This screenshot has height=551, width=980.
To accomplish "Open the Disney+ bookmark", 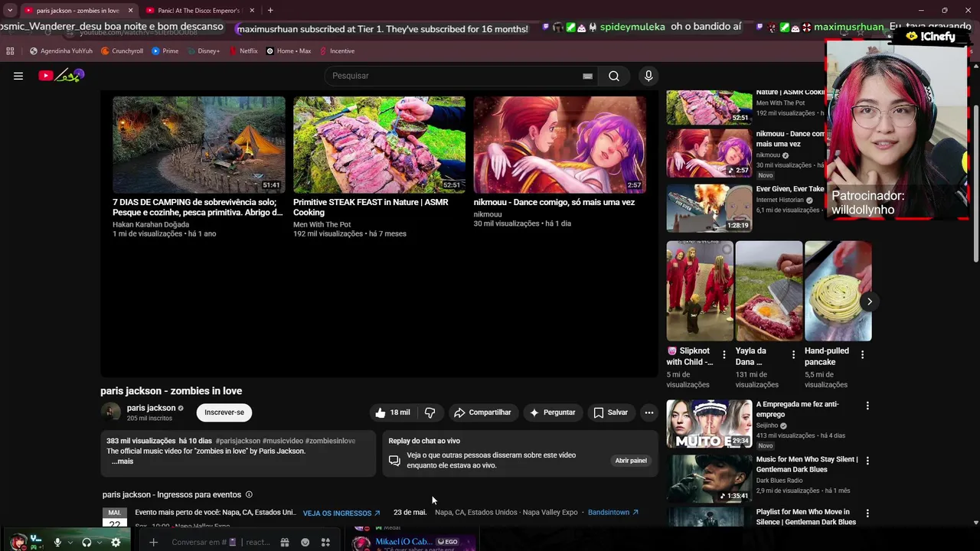I will pyautogui.click(x=203, y=51).
